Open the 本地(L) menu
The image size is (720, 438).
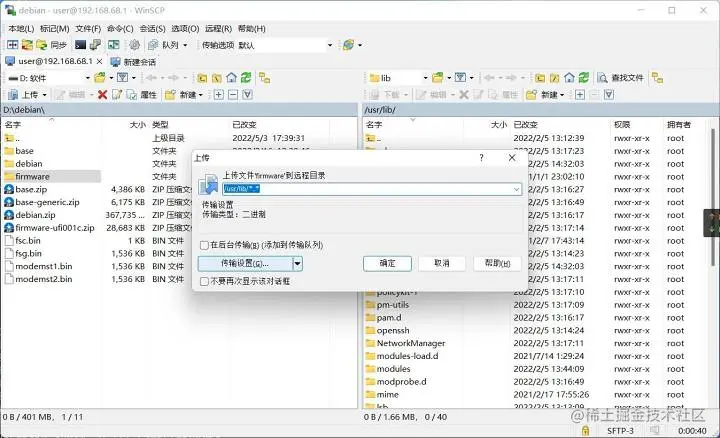[21, 28]
